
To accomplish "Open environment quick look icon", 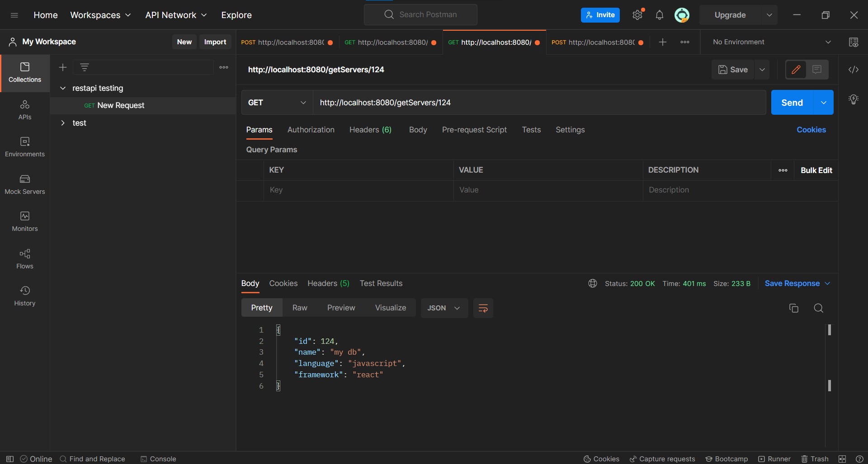I will click(854, 42).
